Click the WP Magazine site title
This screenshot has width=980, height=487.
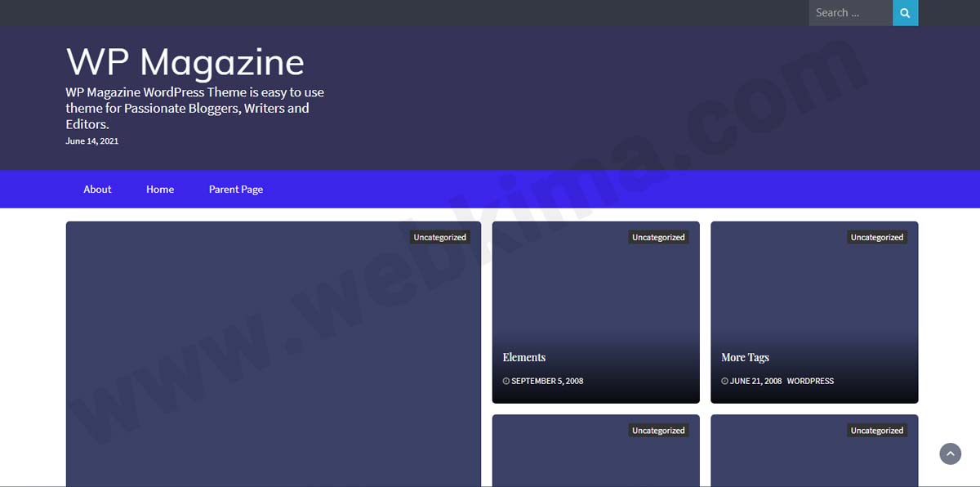point(185,62)
